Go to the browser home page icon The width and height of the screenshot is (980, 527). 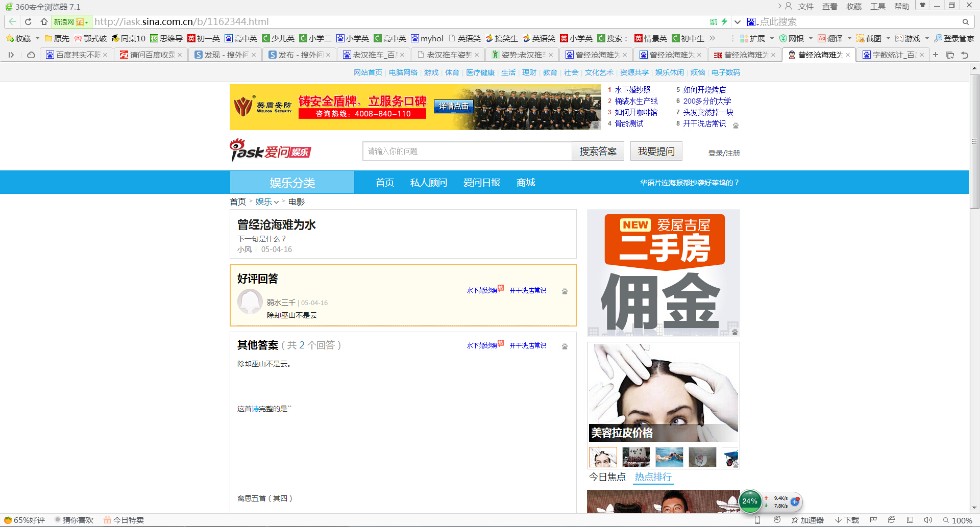click(x=44, y=22)
